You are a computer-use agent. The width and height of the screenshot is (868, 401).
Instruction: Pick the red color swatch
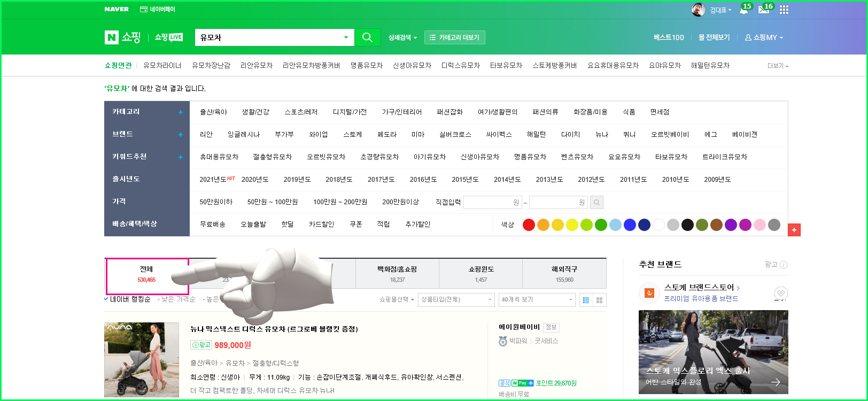(529, 225)
